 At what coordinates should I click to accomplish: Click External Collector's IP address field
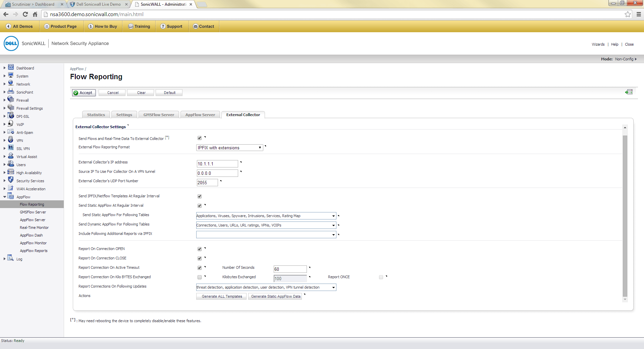pos(217,164)
